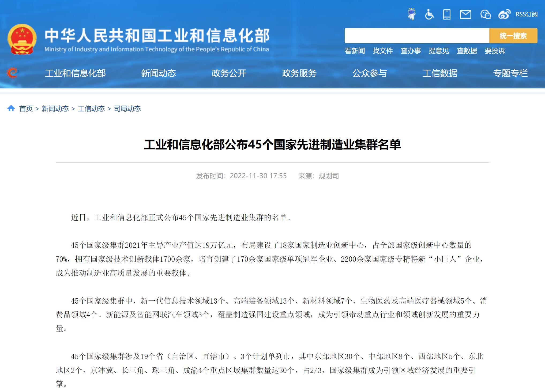This screenshot has width=545, height=392.
Task: Open the 政务公开 navigation menu
Action: (229, 73)
